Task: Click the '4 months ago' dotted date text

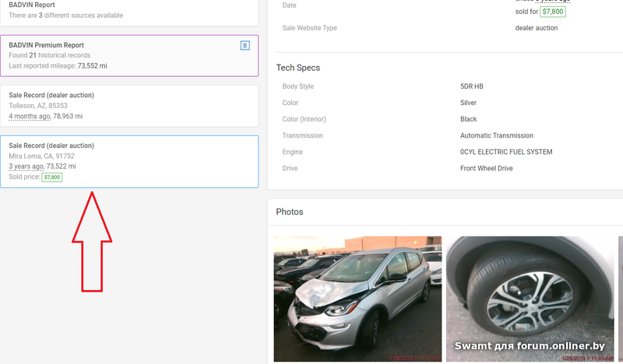Action: point(30,116)
